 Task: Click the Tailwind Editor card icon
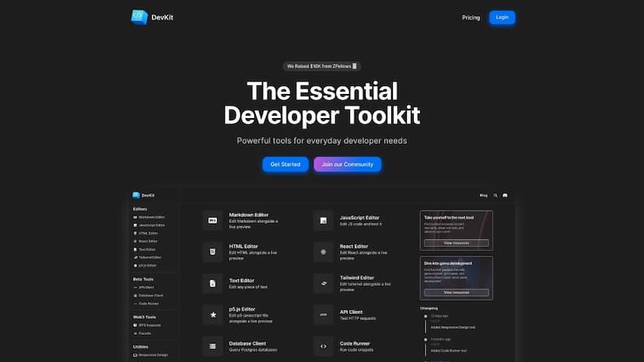(x=324, y=284)
